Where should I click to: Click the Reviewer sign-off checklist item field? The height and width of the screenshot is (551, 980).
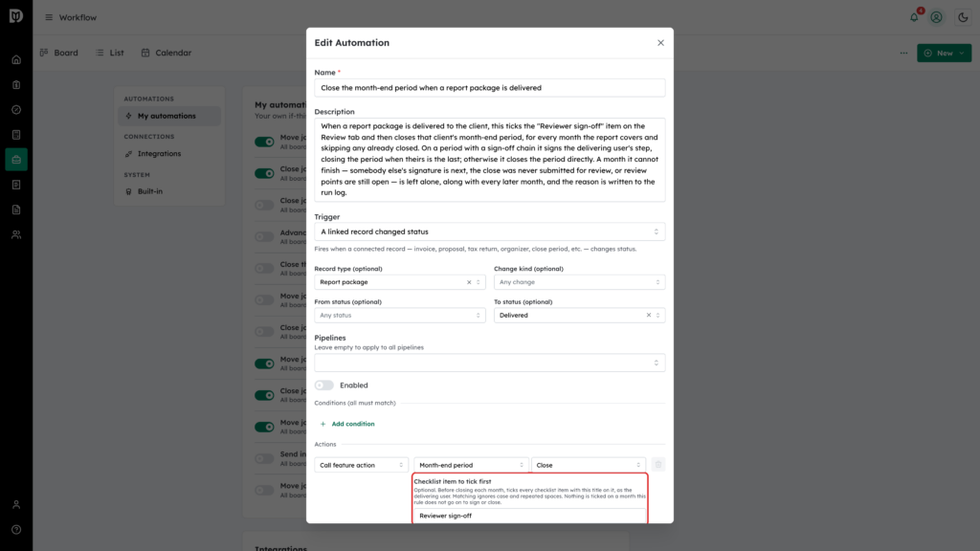click(530, 516)
